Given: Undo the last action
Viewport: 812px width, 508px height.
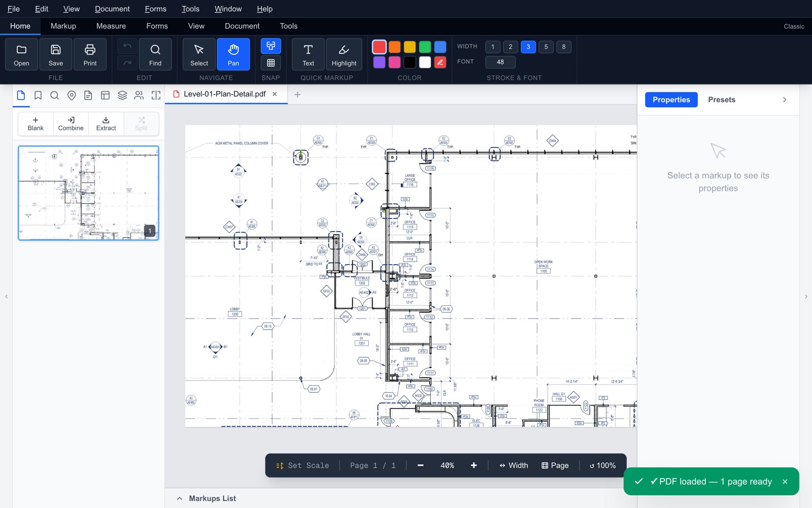Looking at the screenshot, I should click(127, 46).
